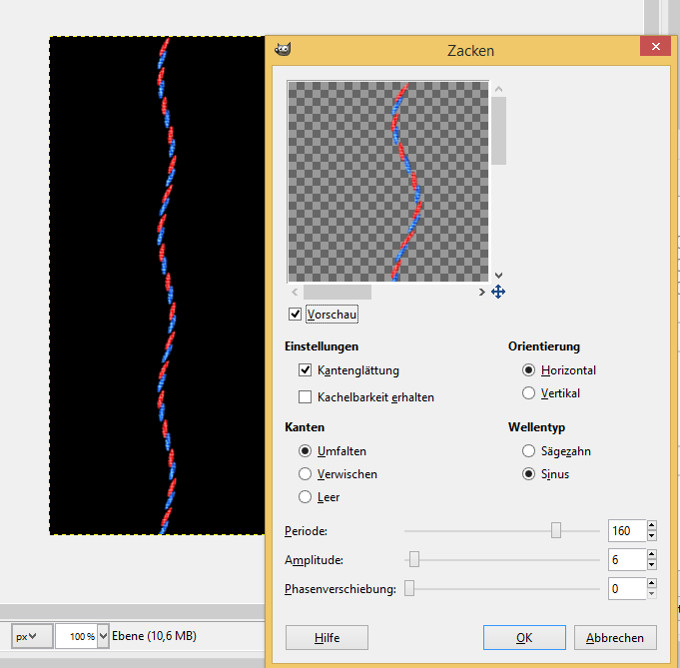This screenshot has height=668, width=680.
Task: Click the Ebene (10,6 MB) status text
Action: (154, 636)
